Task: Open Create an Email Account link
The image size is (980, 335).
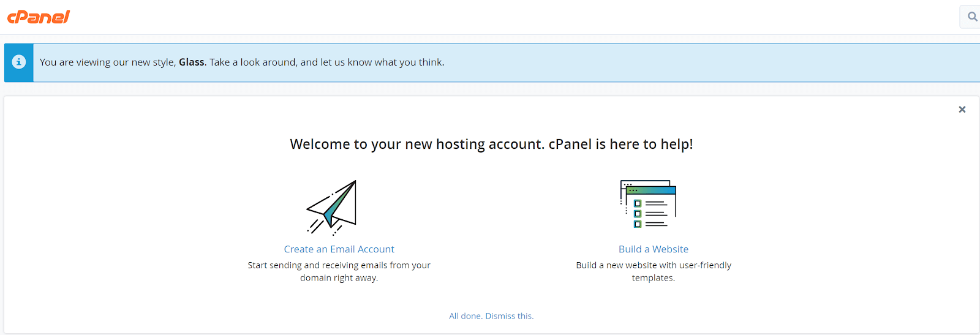Action: [339, 249]
